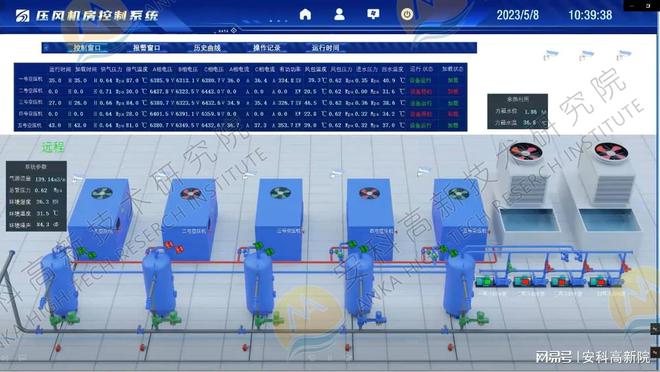The image size is (660, 372).
Task: Switch to the 报警窗口 tab
Action: click(146, 48)
